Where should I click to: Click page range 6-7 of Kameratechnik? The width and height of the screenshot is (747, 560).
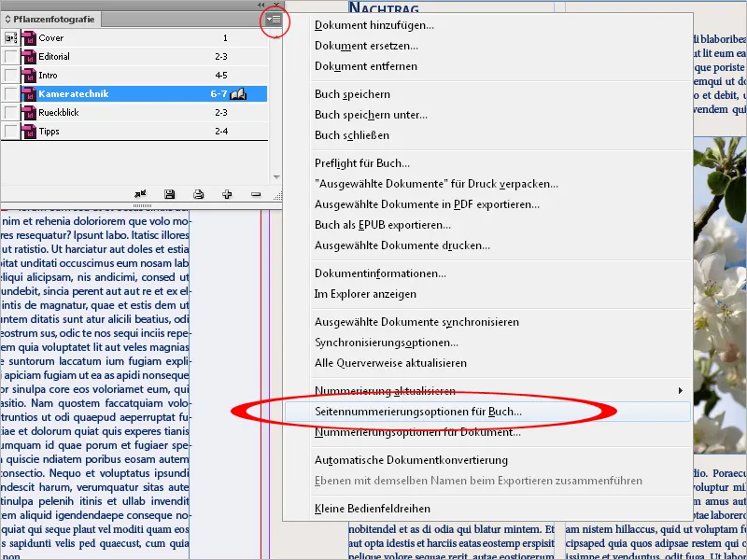[218, 94]
